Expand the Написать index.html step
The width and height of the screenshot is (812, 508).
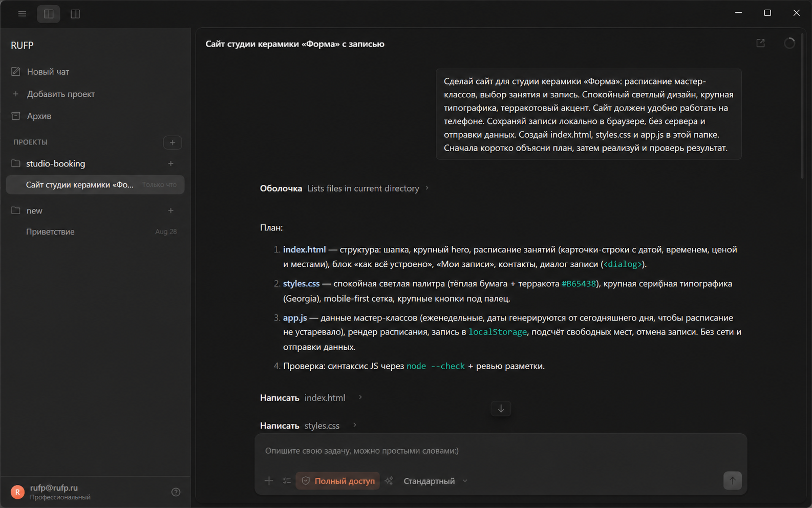coord(311,398)
